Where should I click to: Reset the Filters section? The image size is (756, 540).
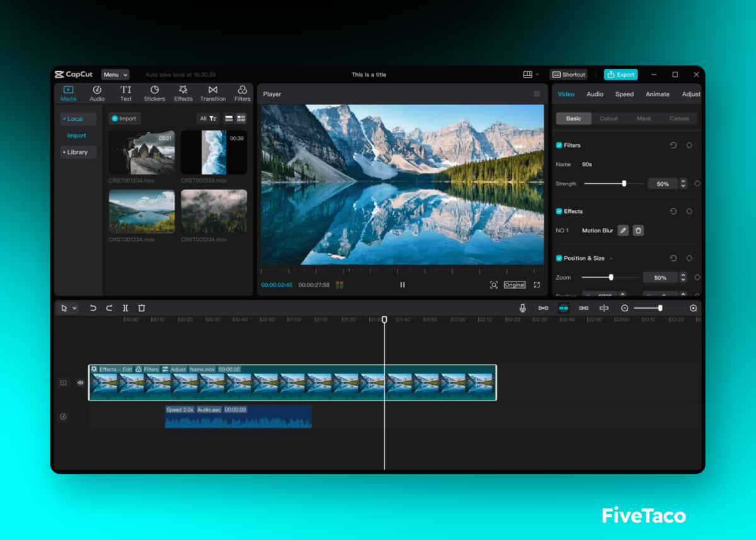pos(673,145)
